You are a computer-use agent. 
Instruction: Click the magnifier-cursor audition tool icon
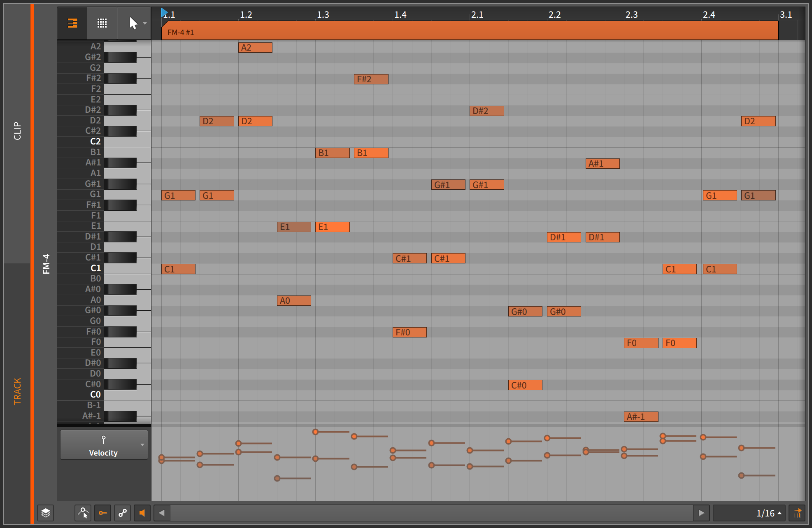click(x=83, y=513)
